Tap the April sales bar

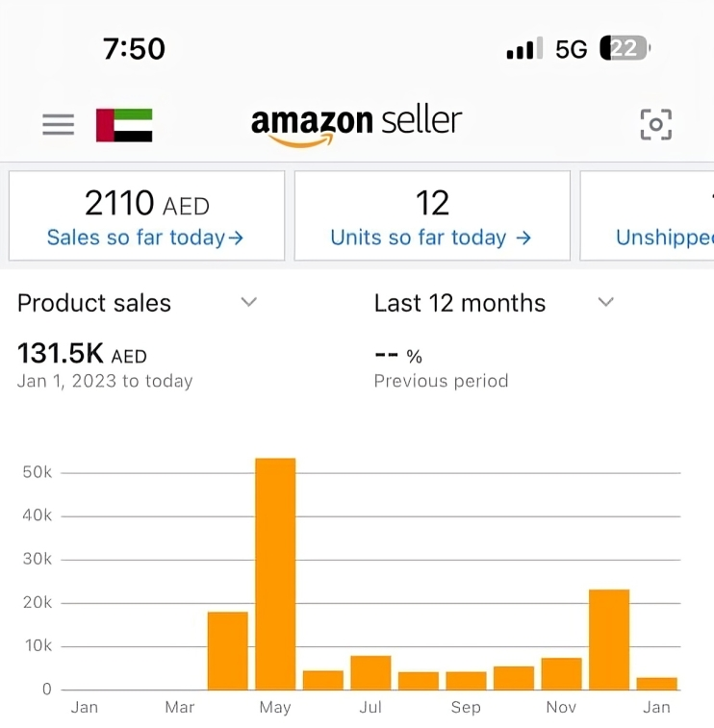(x=228, y=651)
